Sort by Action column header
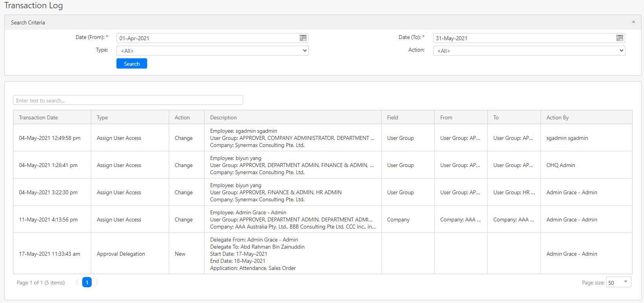 coord(186,117)
